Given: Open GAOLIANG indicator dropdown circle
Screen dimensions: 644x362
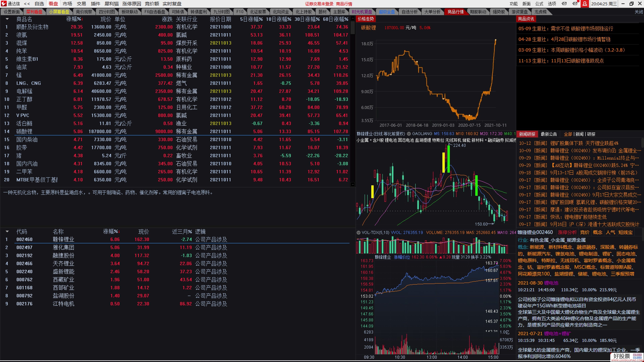Looking at the screenshot, I should 409,134.
